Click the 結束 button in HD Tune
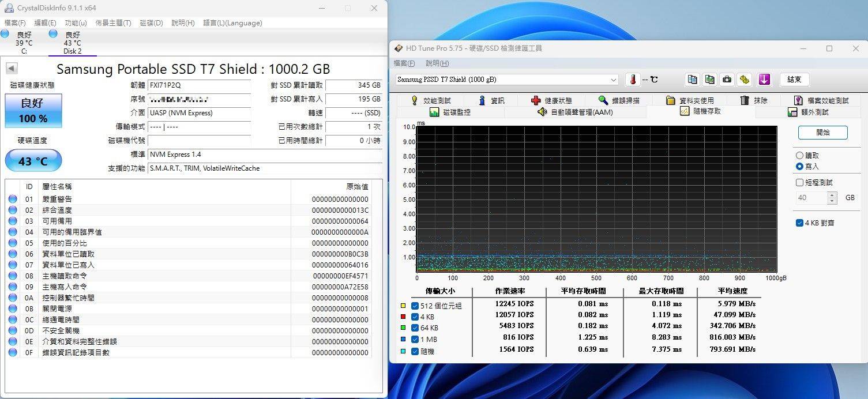This screenshot has height=399, width=868. (x=794, y=80)
